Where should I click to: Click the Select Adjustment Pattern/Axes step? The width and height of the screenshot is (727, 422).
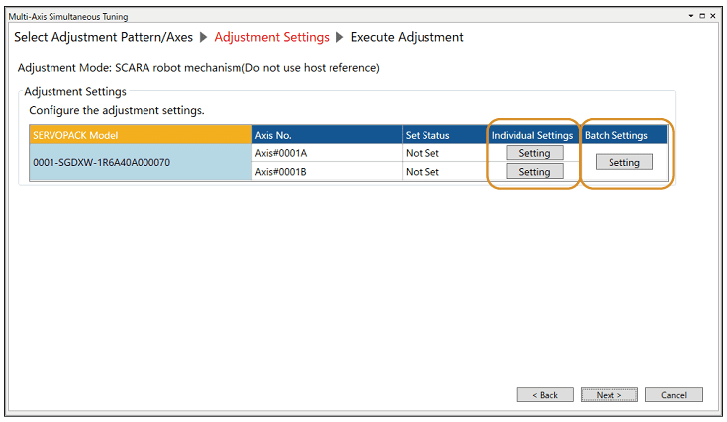[x=102, y=37]
